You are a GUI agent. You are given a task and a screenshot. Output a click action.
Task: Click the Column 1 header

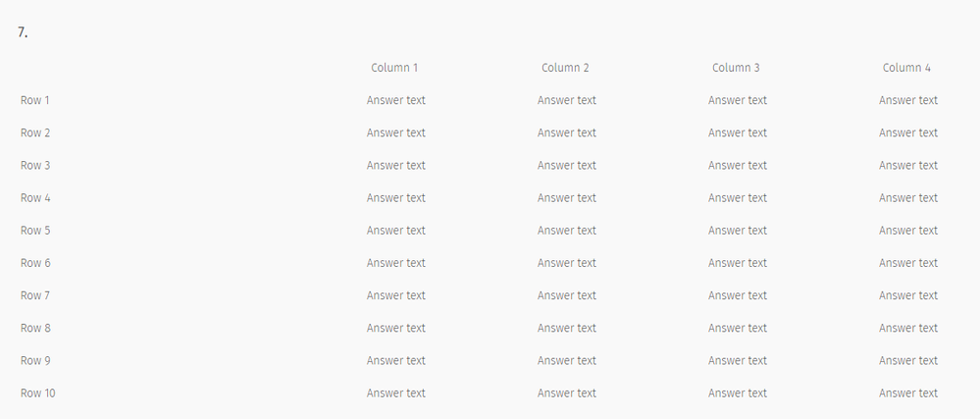394,68
